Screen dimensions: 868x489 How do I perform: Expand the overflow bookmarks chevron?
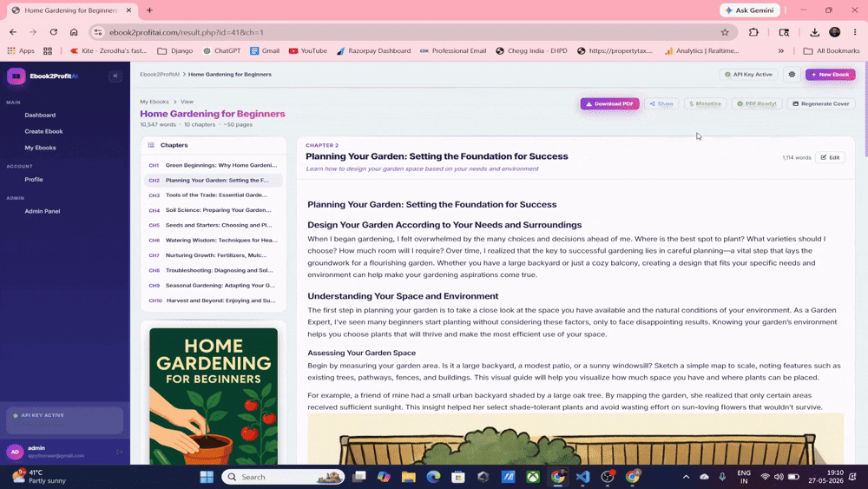click(780, 51)
